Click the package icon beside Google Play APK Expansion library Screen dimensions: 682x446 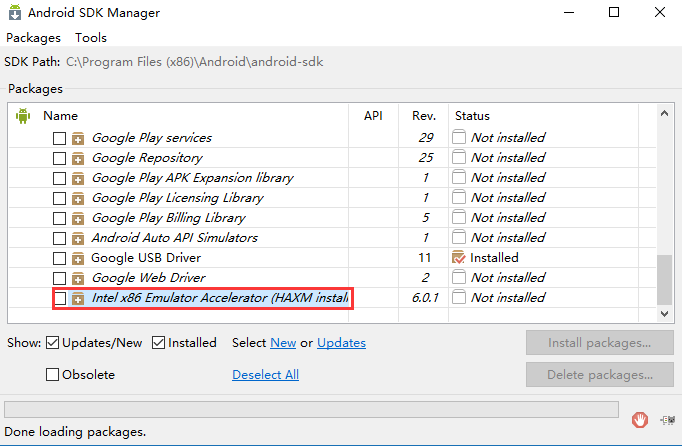click(x=78, y=178)
